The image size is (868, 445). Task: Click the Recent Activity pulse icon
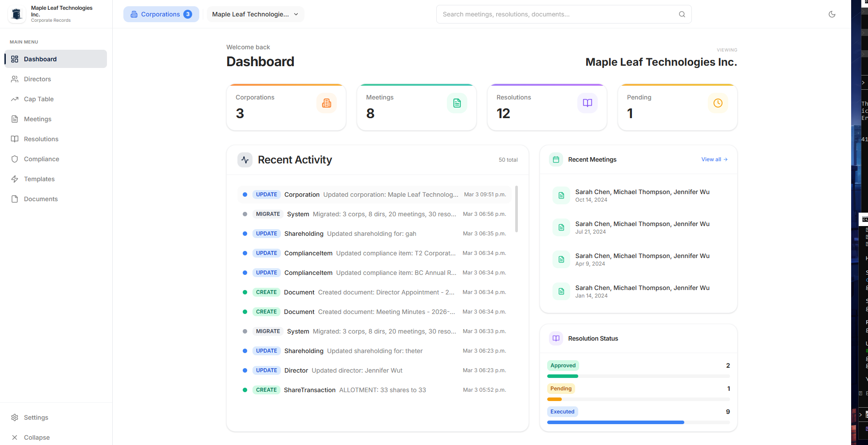tap(245, 160)
